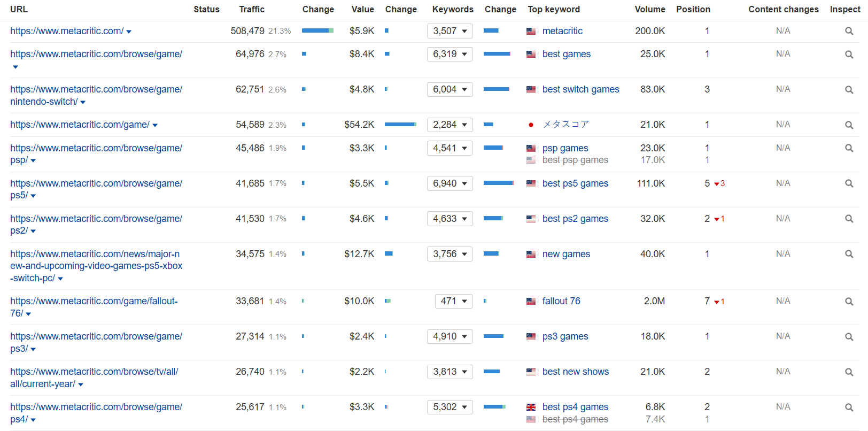This screenshot has width=868, height=431.
Task: Click the Japan flag beside メタスコア keyword
Action: coord(531,125)
